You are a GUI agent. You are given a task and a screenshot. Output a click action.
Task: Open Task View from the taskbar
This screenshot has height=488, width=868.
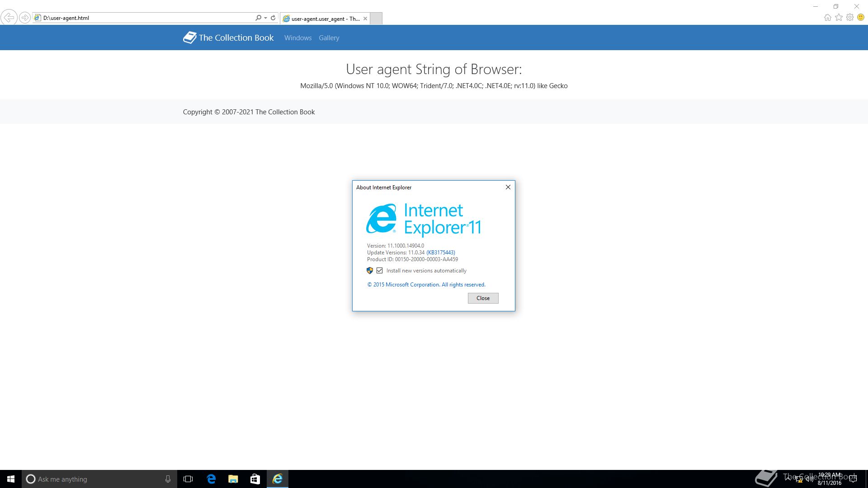tap(188, 479)
